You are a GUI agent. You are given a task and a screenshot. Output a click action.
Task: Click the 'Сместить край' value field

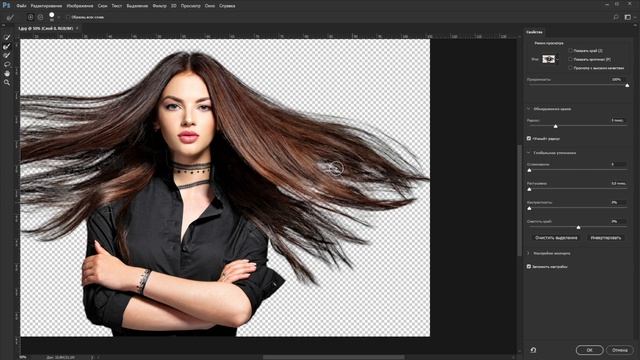(x=618, y=221)
